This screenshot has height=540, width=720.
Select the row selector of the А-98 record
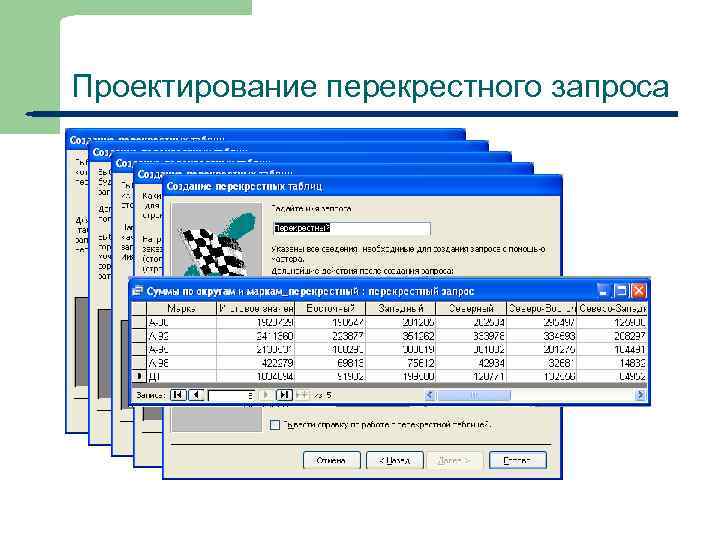pyautogui.click(x=139, y=363)
